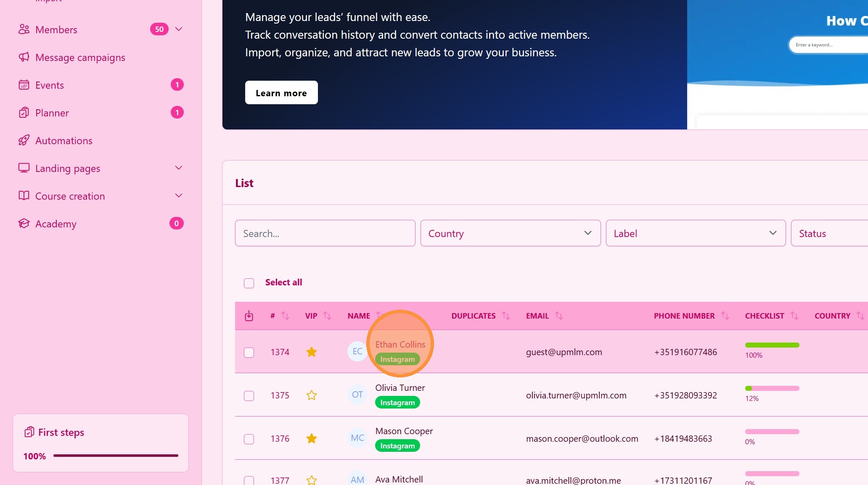The height and width of the screenshot is (485, 868).
Task: Tick the checkbox for lead 1374
Action: point(249,352)
